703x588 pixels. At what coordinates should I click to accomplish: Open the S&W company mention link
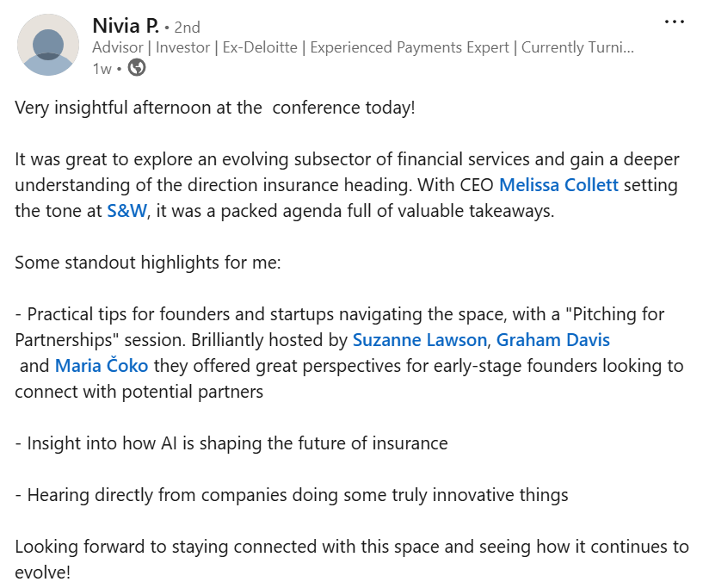[x=127, y=210]
